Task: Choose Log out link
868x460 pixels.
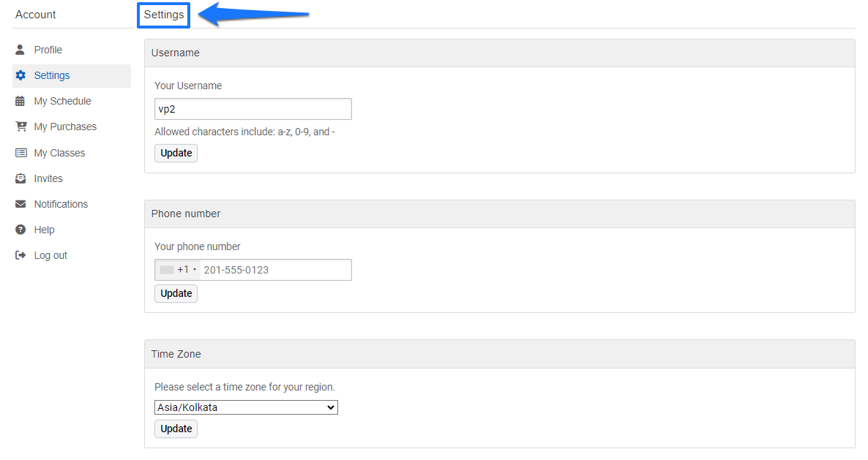Action: click(50, 255)
